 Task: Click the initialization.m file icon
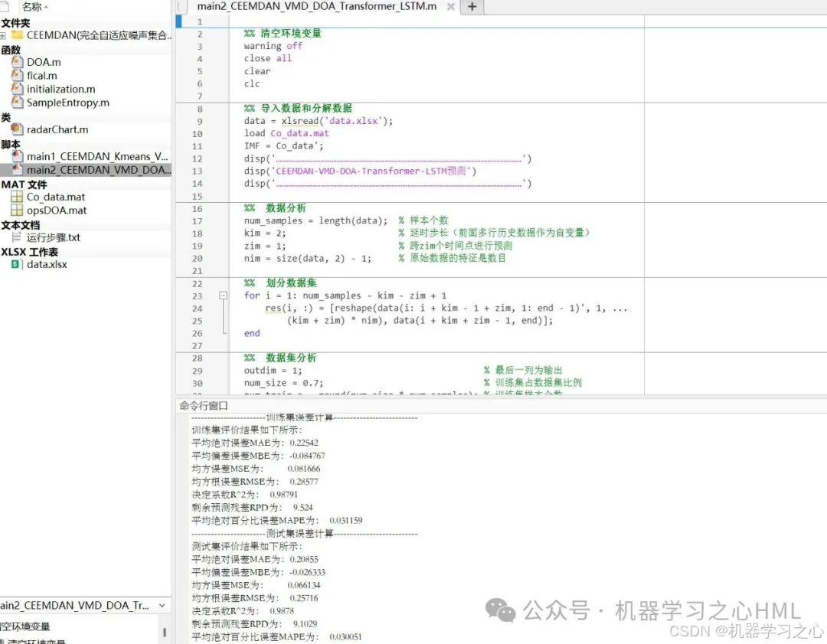(18, 89)
